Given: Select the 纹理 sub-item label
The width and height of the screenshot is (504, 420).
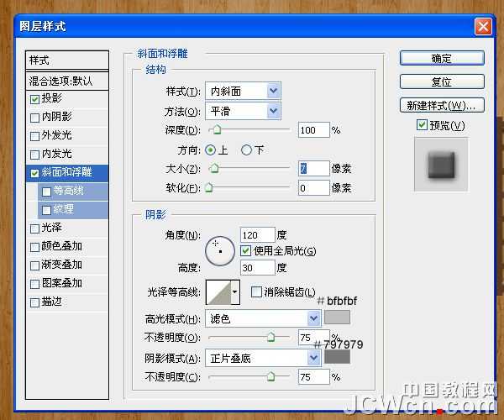Looking at the screenshot, I should pos(63,209).
